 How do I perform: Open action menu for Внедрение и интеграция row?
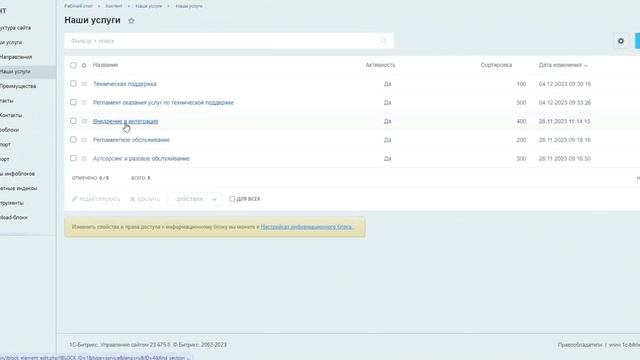click(84, 121)
